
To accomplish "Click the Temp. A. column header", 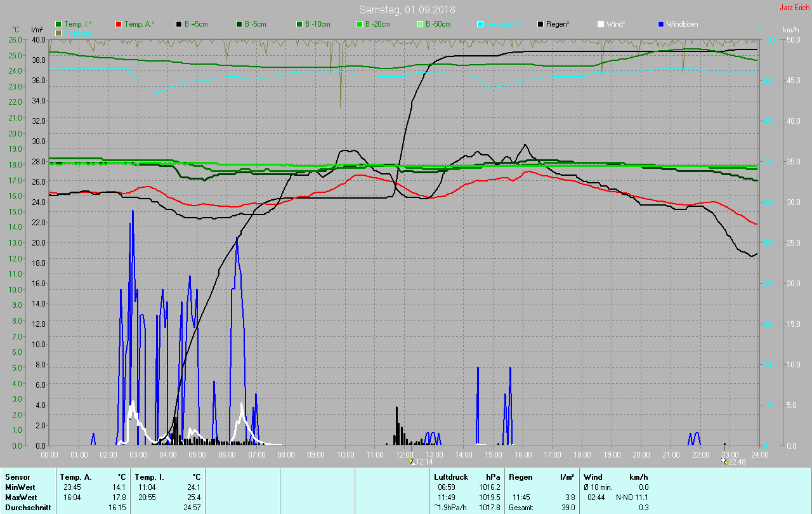I will (75, 477).
